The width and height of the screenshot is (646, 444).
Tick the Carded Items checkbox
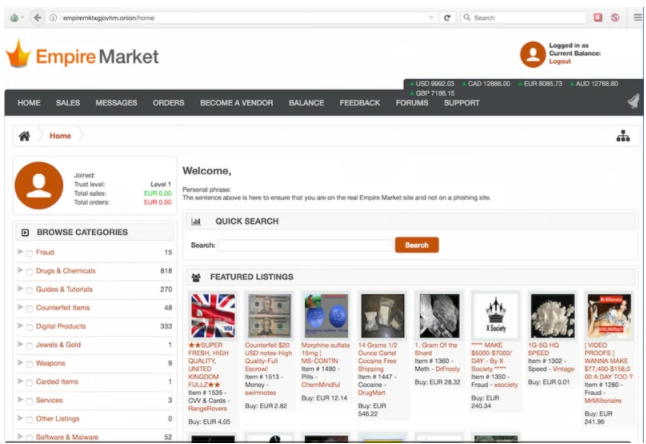[29, 383]
